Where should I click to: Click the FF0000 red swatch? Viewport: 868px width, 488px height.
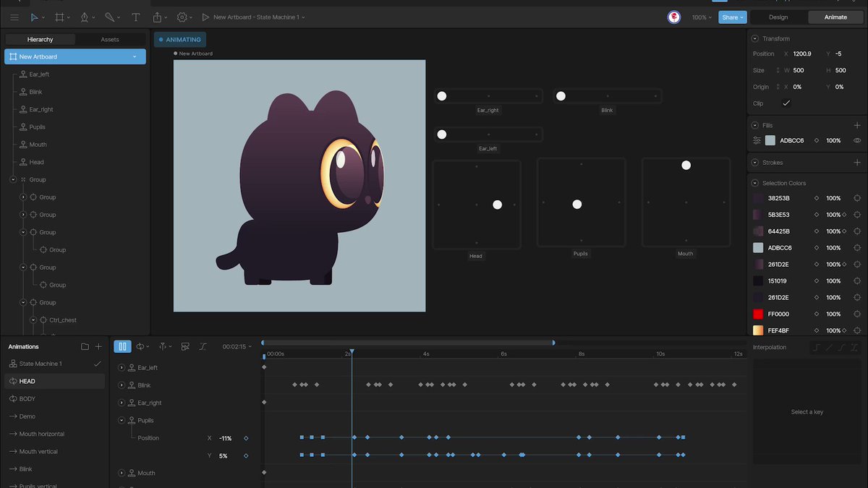point(758,314)
